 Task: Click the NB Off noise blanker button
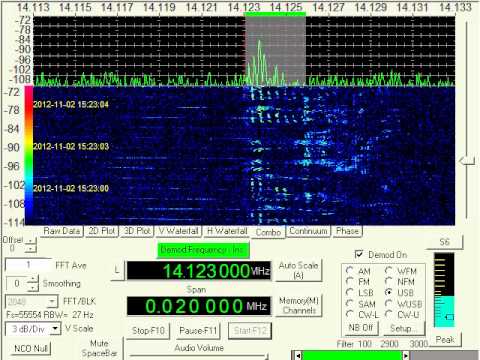360,328
